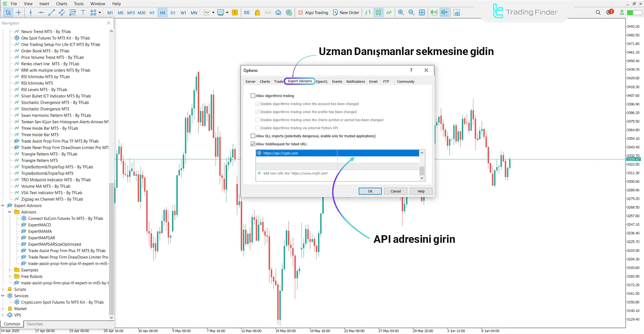Toggle disable trading via external Python API
Image resolution: width=644 pixels, height=334 pixels.
tap(257, 128)
